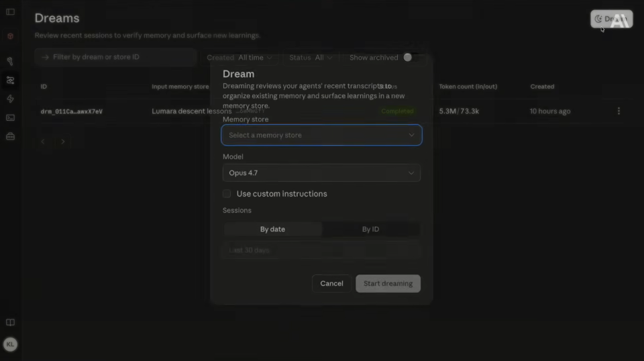Open the lightning bolt sidebar icon
The width and height of the screenshot is (644, 361).
[10, 99]
